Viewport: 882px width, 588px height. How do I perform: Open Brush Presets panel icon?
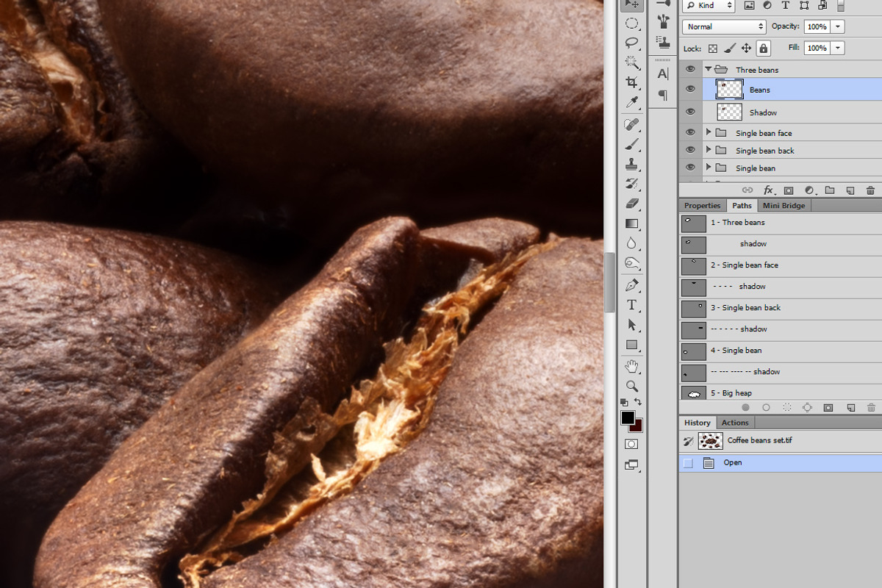tap(663, 20)
